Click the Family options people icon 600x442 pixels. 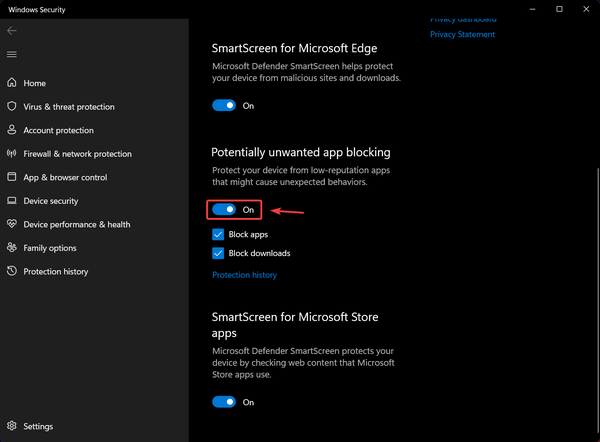[x=12, y=247]
